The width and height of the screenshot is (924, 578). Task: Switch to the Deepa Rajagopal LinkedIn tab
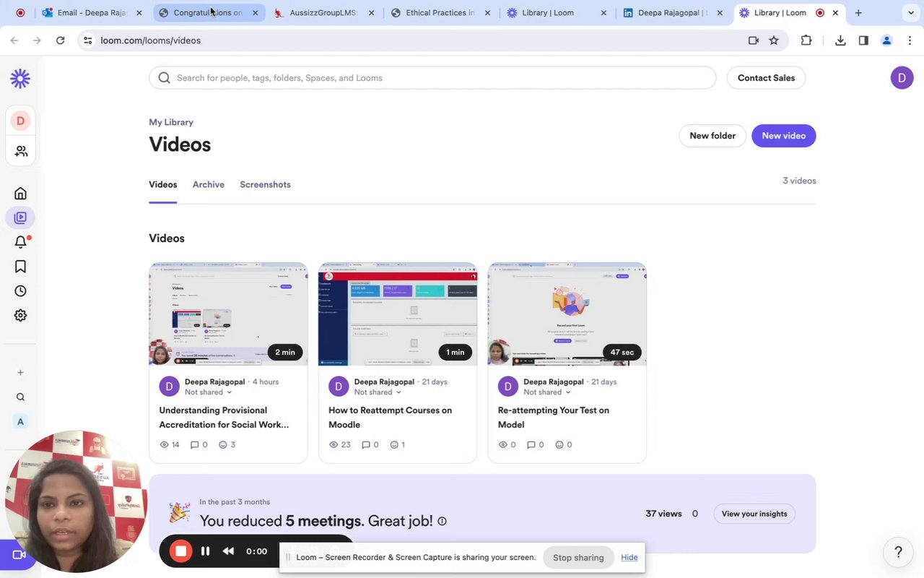click(x=673, y=13)
